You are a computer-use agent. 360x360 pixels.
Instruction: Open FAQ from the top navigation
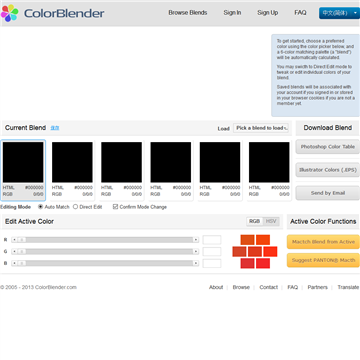(x=300, y=13)
